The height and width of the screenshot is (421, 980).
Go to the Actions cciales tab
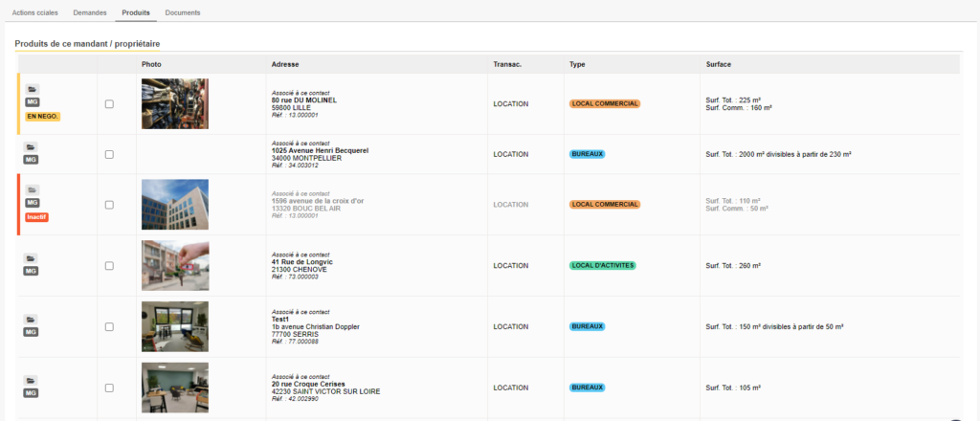click(34, 11)
